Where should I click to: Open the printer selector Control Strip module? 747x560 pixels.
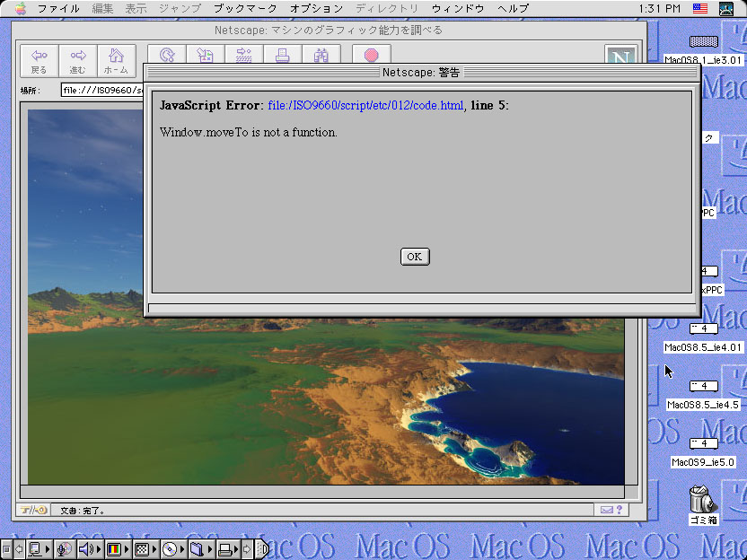click(x=228, y=549)
